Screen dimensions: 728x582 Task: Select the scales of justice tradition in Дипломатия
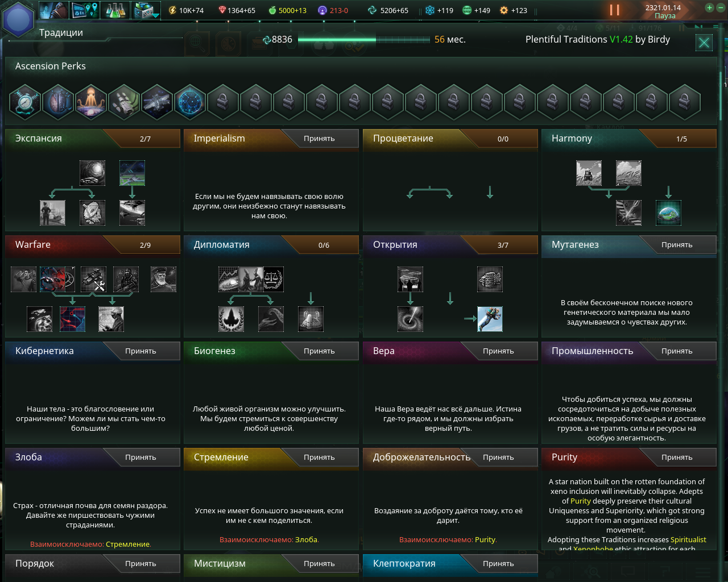273,279
